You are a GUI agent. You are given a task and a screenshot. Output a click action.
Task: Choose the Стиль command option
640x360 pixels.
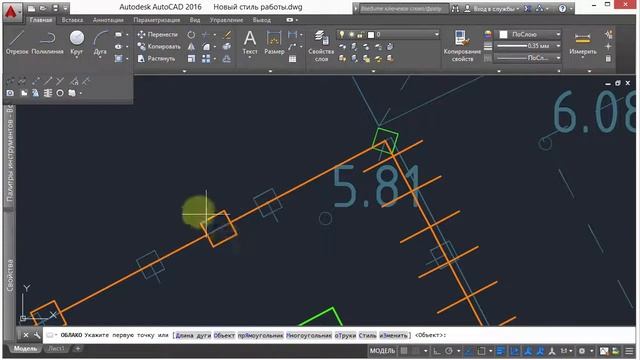(367, 335)
